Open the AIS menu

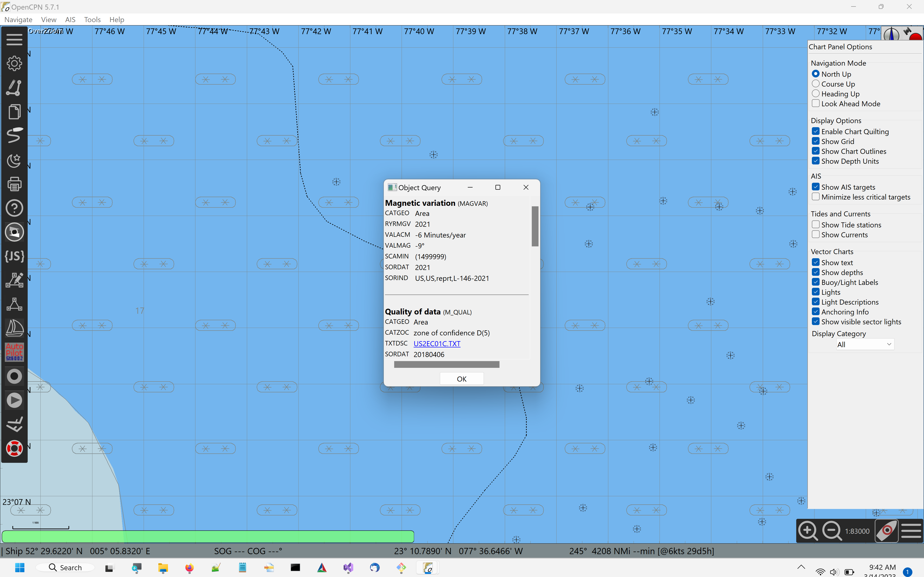tap(70, 19)
